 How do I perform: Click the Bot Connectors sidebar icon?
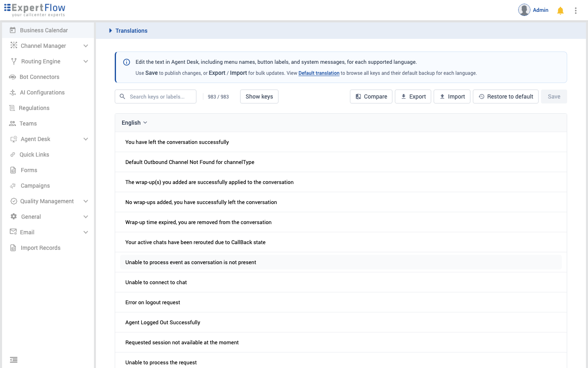point(13,77)
